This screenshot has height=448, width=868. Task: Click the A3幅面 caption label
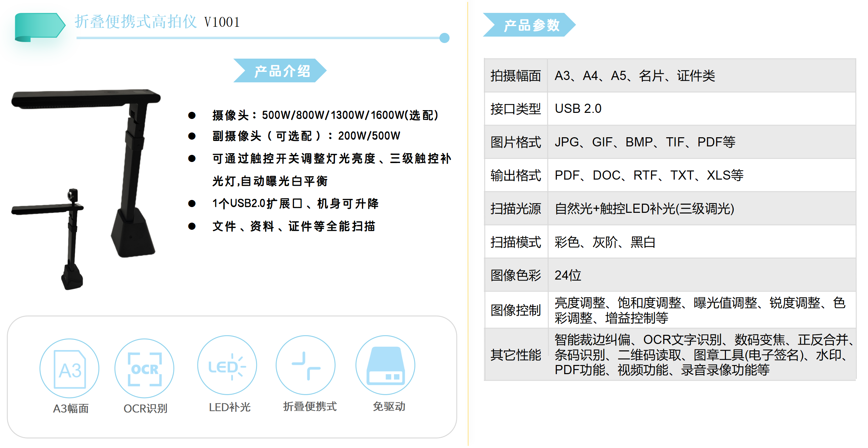click(71, 408)
